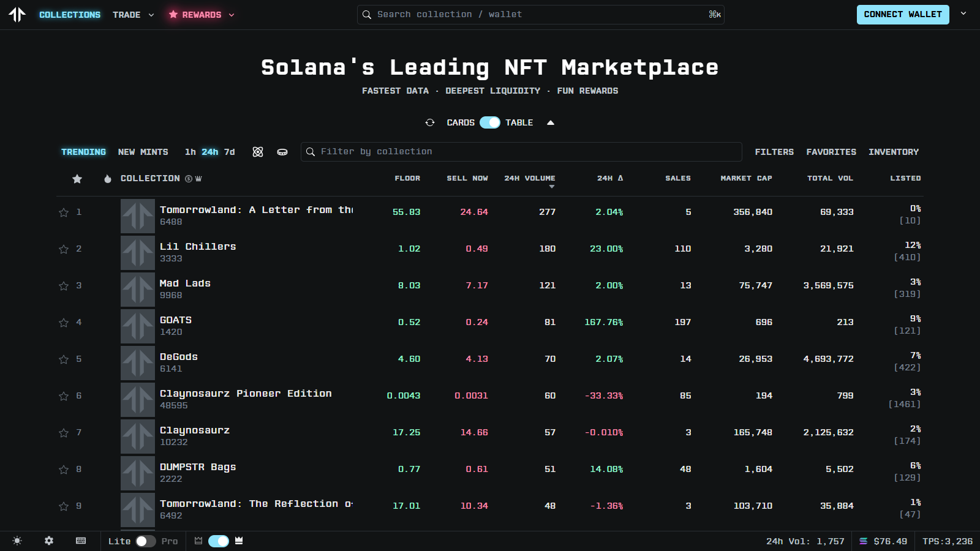This screenshot has height=551, width=980.
Task: Open the Collections nav tab
Action: pyautogui.click(x=70, y=15)
